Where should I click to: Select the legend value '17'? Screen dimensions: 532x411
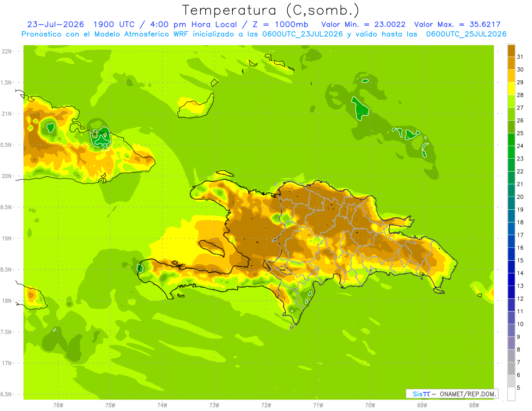click(x=520, y=235)
